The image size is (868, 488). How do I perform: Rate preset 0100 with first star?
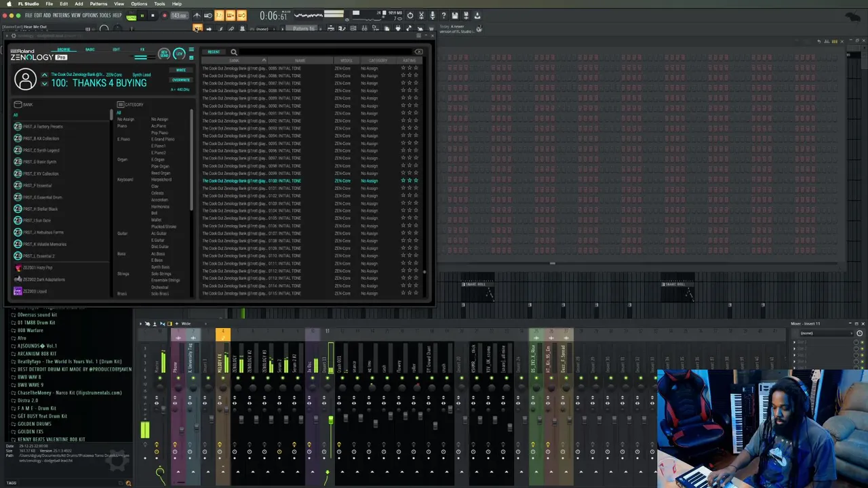coord(403,181)
